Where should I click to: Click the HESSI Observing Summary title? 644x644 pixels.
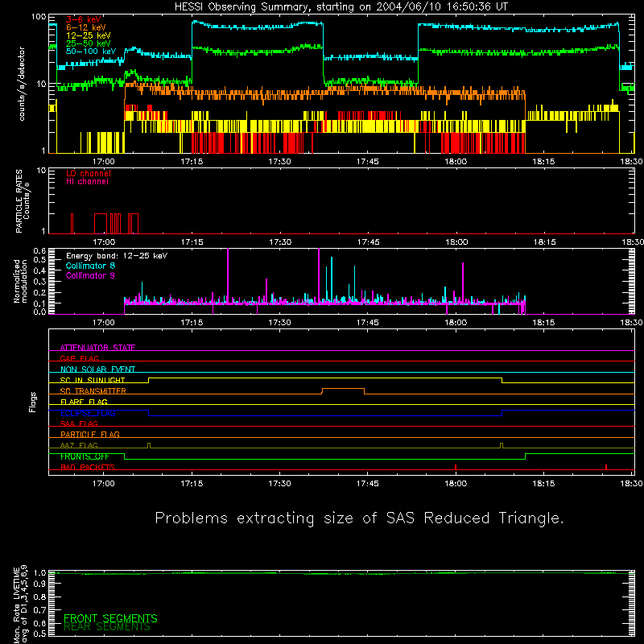click(x=341, y=7)
